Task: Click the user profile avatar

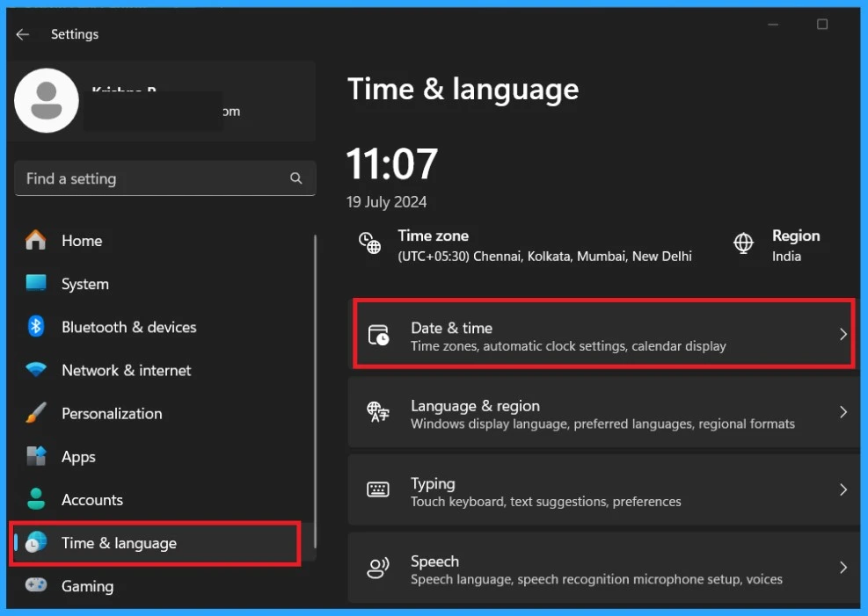Action: click(47, 101)
